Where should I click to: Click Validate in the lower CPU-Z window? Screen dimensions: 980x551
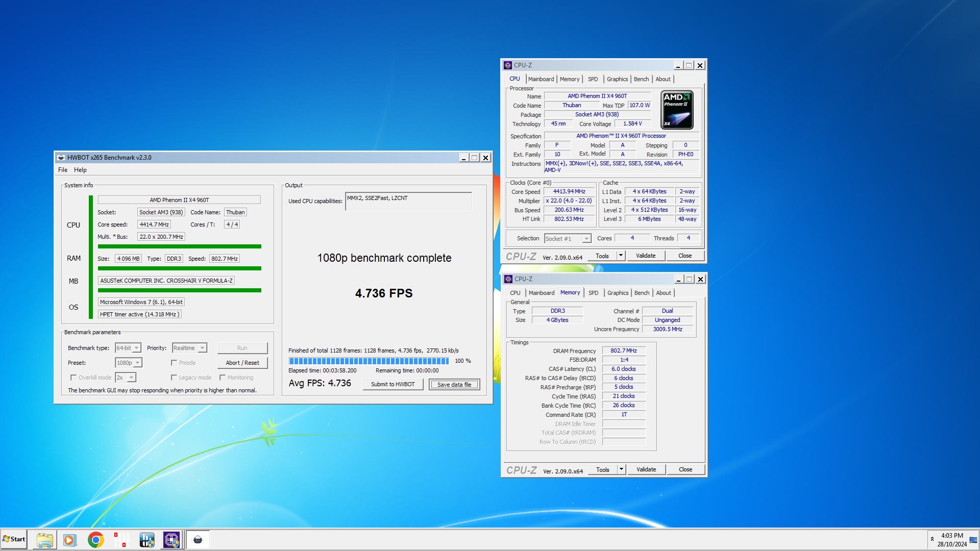pos(646,469)
